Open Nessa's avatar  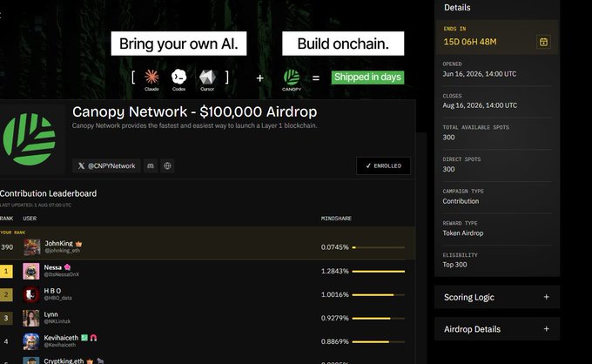coord(31,271)
